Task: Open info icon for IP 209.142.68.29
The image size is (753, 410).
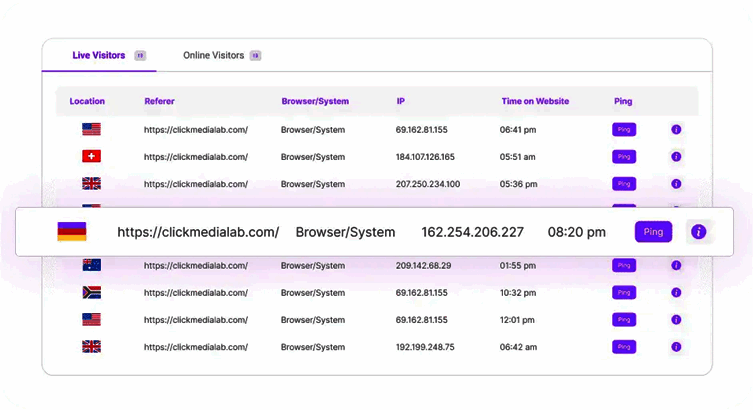Action: coord(676,266)
